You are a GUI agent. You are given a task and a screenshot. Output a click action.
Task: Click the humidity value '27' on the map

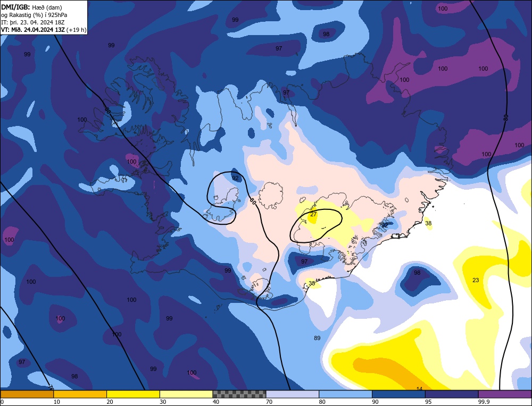tap(313, 214)
